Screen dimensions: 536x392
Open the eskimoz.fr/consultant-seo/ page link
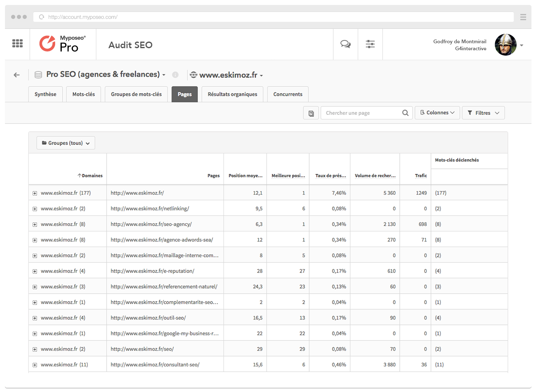click(155, 364)
